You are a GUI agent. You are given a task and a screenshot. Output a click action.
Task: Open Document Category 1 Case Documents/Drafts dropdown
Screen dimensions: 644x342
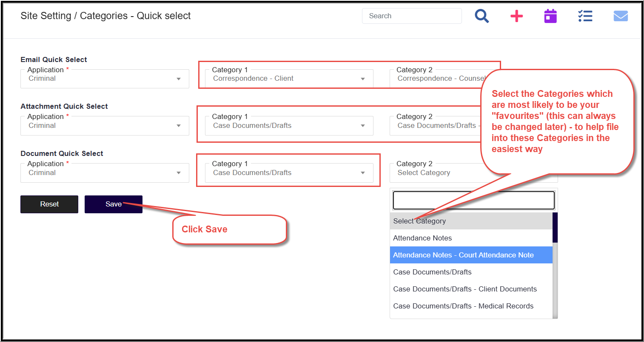click(x=289, y=173)
